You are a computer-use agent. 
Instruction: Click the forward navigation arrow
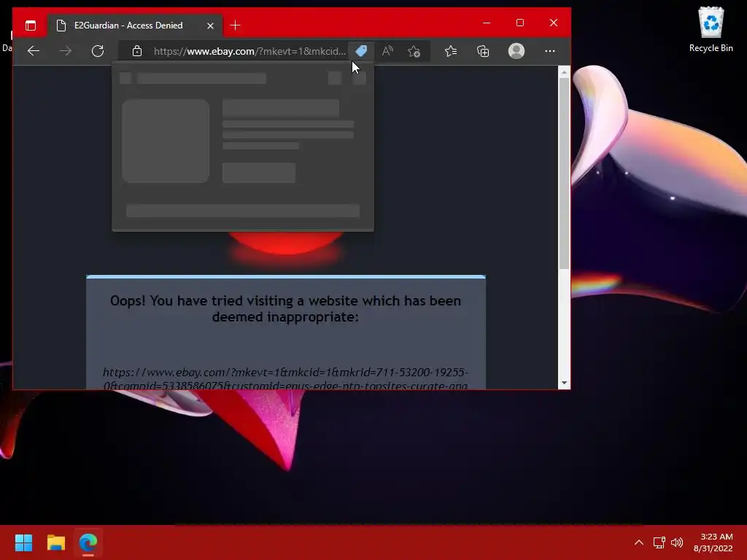point(66,51)
